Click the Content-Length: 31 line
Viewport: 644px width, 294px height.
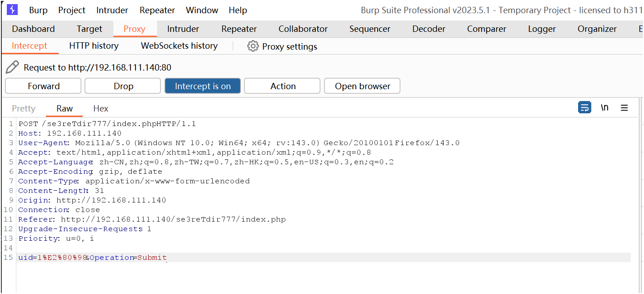tap(61, 191)
